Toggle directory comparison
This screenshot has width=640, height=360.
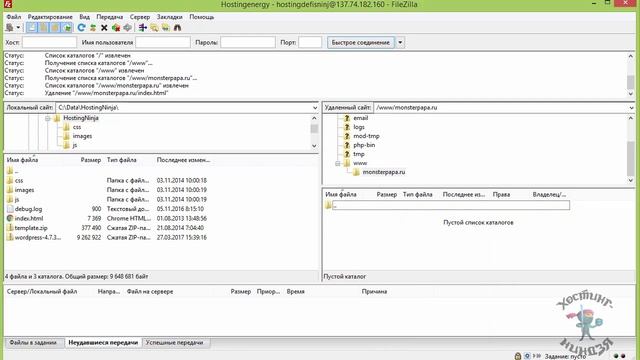pyautogui.click(x=154, y=28)
